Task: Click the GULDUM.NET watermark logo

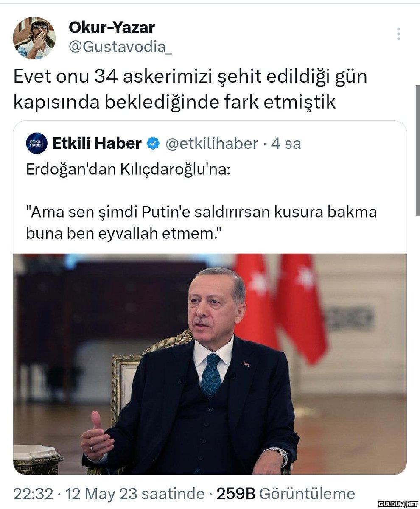Action: coord(398,504)
